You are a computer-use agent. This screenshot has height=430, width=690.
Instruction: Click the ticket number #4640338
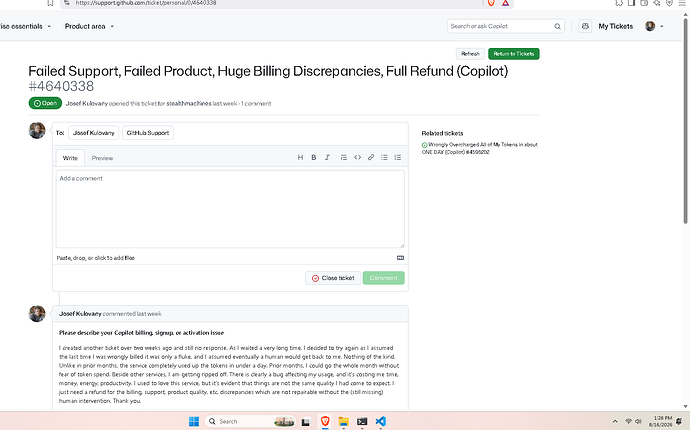click(x=61, y=86)
